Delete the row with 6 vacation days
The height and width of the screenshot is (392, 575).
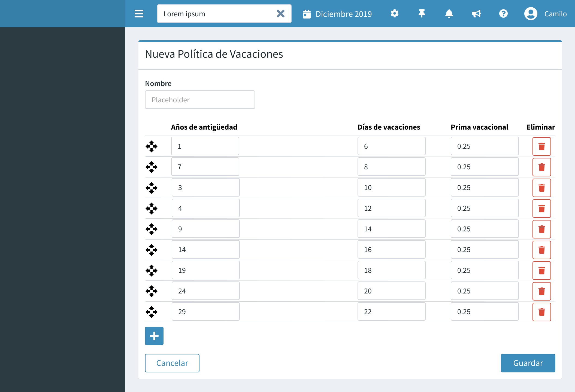[x=541, y=146]
